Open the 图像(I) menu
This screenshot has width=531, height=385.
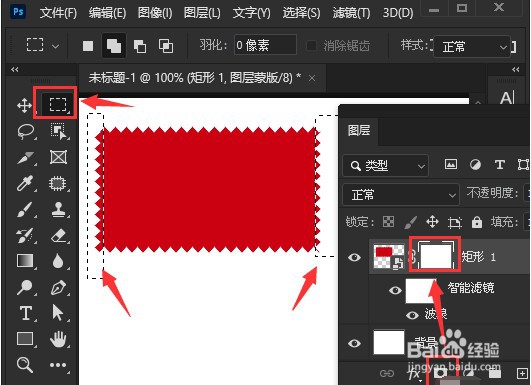pyautogui.click(x=155, y=13)
